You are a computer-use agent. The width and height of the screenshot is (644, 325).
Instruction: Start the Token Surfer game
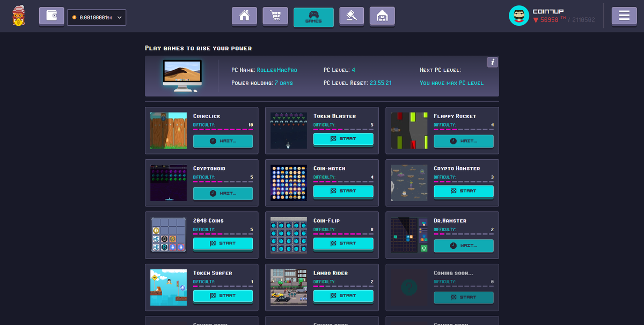(223, 296)
